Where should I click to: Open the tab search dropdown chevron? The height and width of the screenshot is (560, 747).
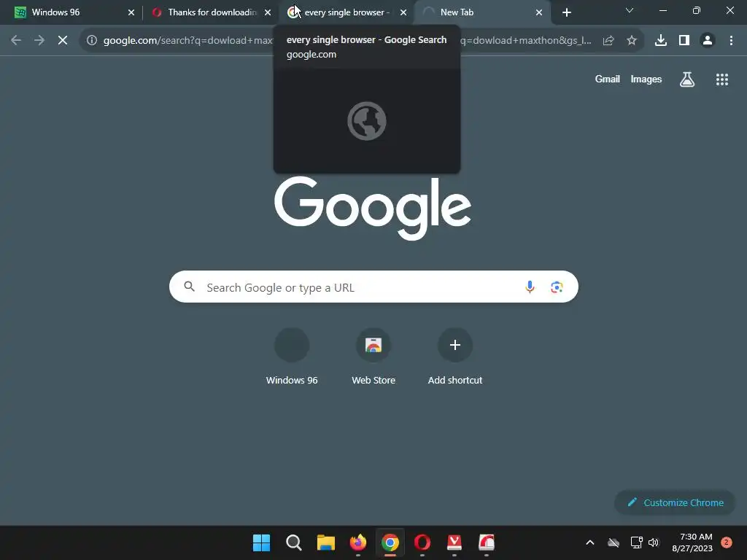[x=630, y=10]
